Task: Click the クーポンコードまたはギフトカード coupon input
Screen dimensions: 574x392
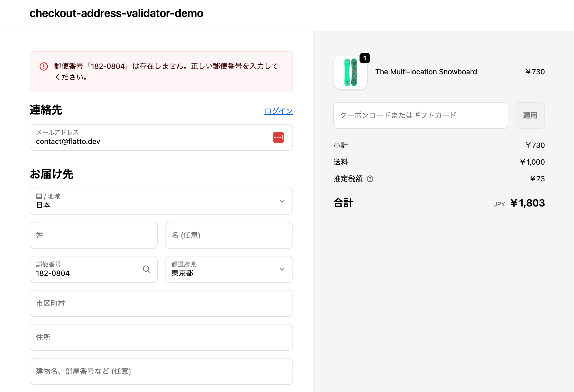Action: tap(420, 115)
